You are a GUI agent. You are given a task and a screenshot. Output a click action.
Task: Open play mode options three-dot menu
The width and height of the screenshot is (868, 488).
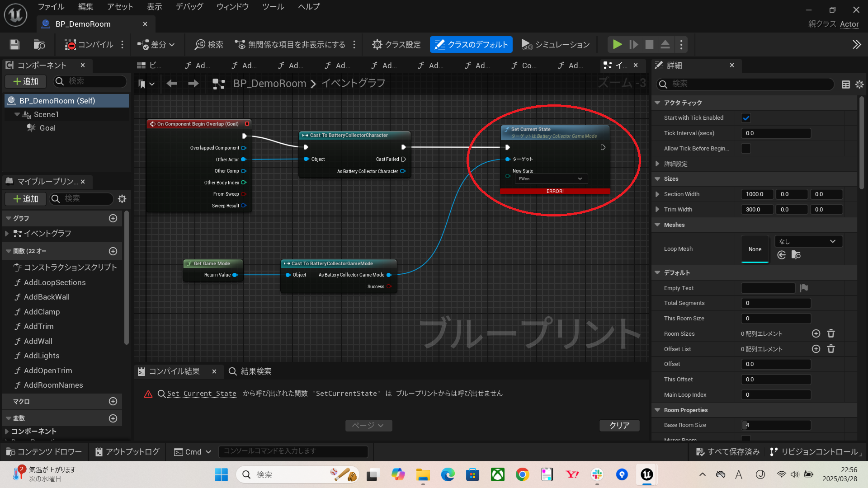click(x=681, y=44)
